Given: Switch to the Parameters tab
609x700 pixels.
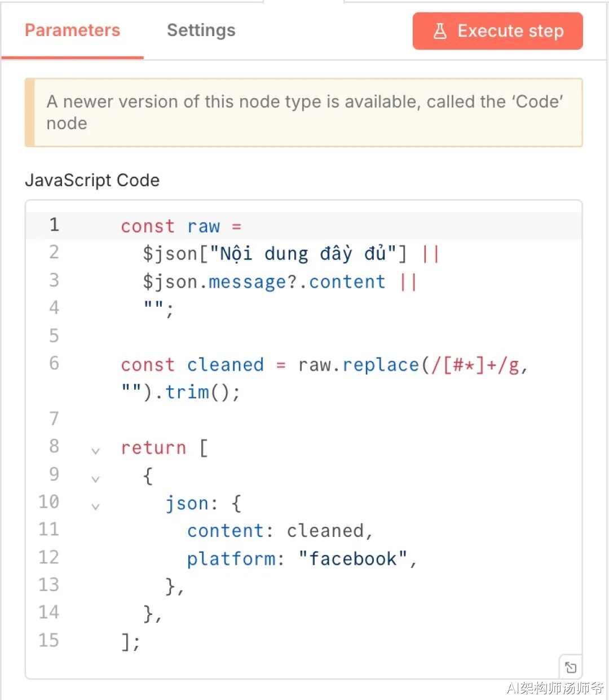Looking at the screenshot, I should click(72, 30).
